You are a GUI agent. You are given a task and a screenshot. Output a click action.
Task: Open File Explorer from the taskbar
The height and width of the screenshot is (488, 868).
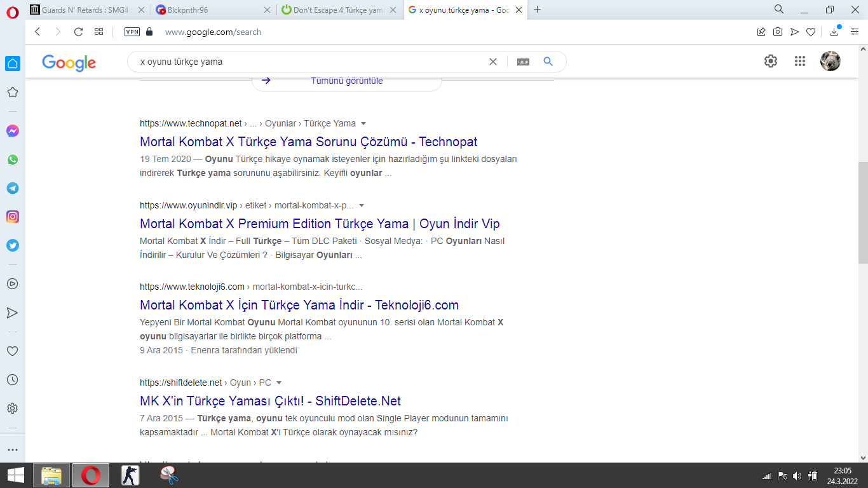coord(51,475)
